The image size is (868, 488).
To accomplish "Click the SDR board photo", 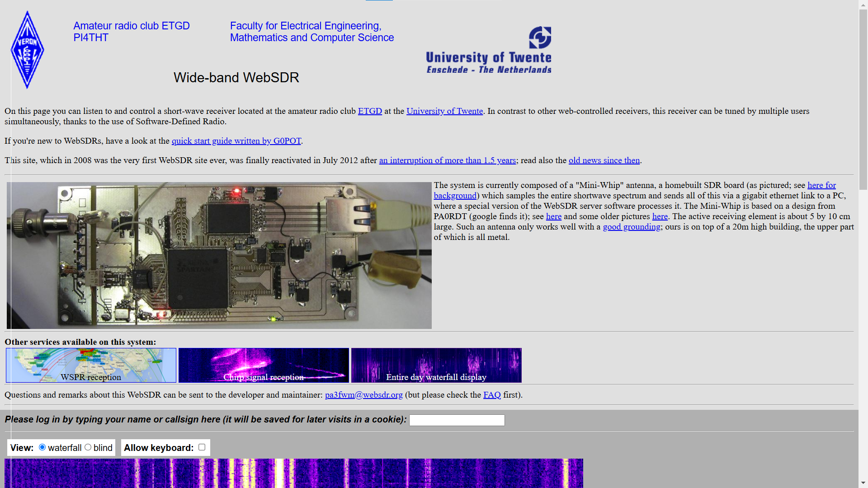I will pos(219,255).
